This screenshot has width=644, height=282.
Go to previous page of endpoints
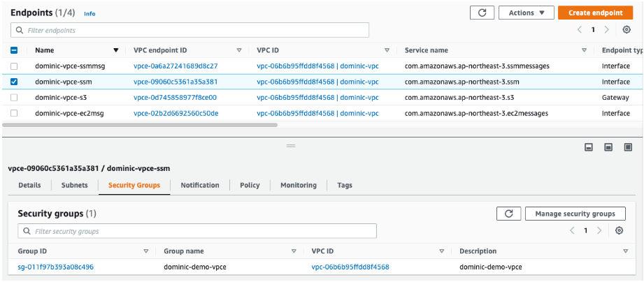[x=579, y=30]
